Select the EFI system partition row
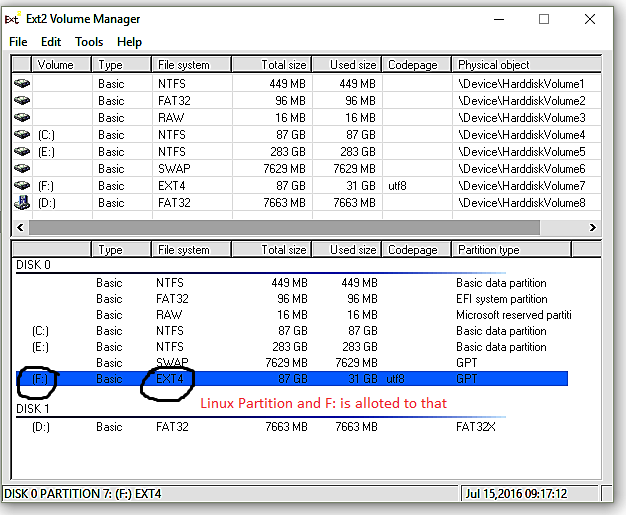 click(291, 299)
